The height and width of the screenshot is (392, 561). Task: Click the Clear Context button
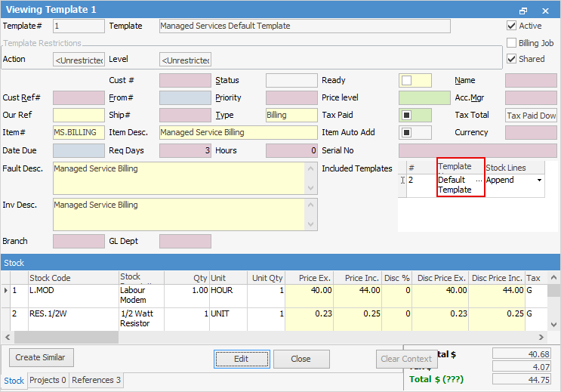pyautogui.click(x=406, y=359)
